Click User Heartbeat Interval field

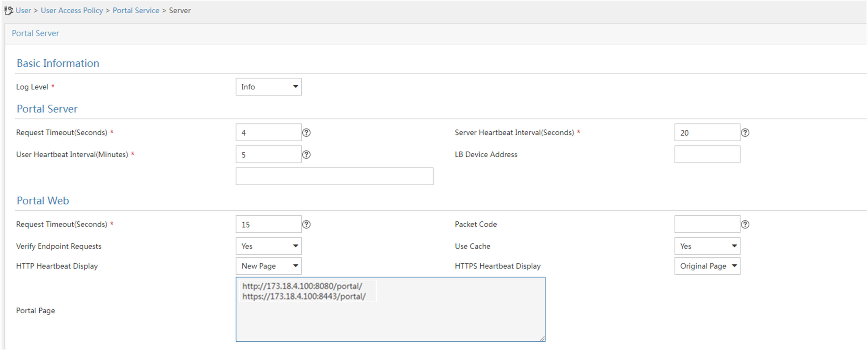coord(269,154)
